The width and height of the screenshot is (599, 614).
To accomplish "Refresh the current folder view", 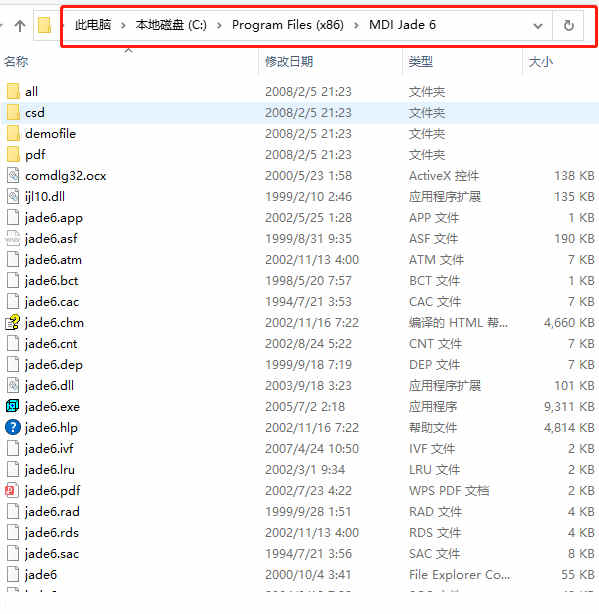I will (568, 26).
